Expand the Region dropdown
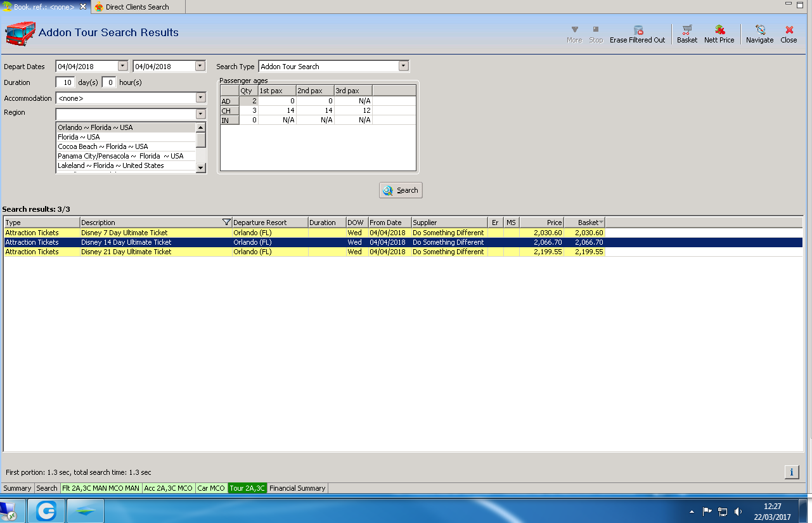The width and height of the screenshot is (812, 523). pyautogui.click(x=201, y=114)
